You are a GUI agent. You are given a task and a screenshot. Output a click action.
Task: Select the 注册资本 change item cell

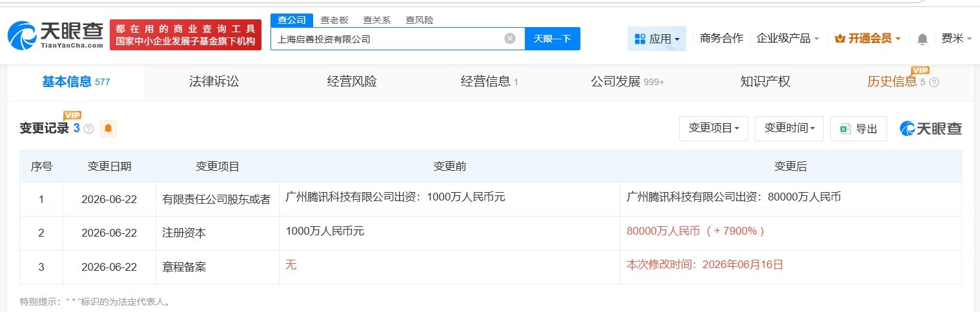(x=218, y=233)
